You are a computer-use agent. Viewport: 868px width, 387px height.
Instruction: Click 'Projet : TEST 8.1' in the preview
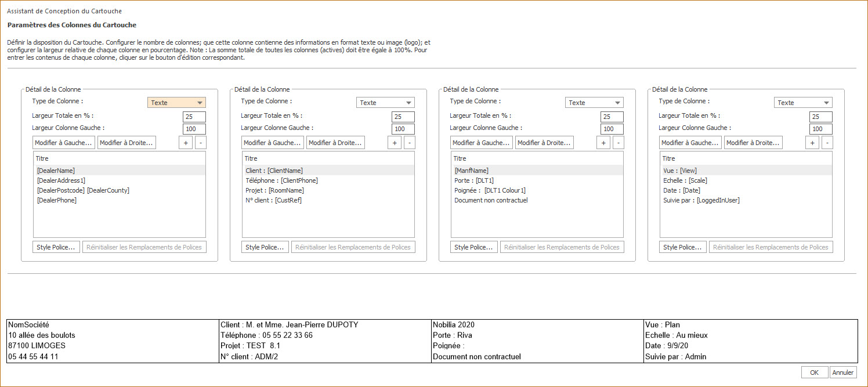[250, 346]
